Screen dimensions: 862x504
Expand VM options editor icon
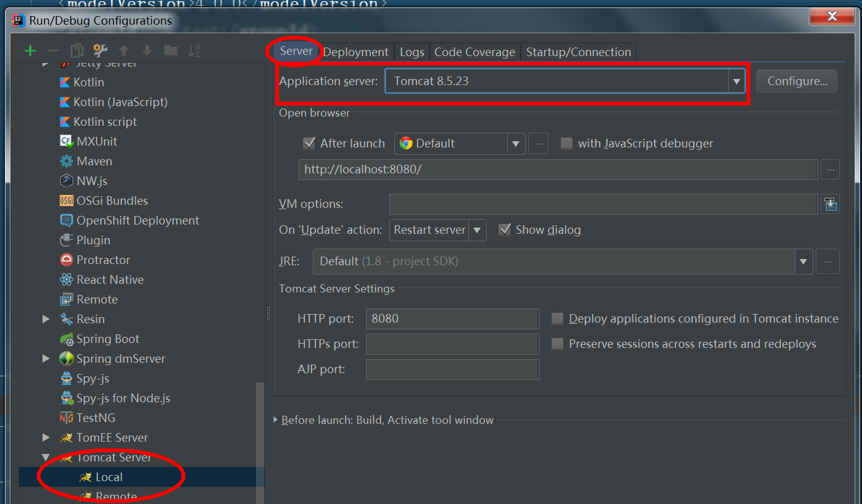click(x=831, y=204)
